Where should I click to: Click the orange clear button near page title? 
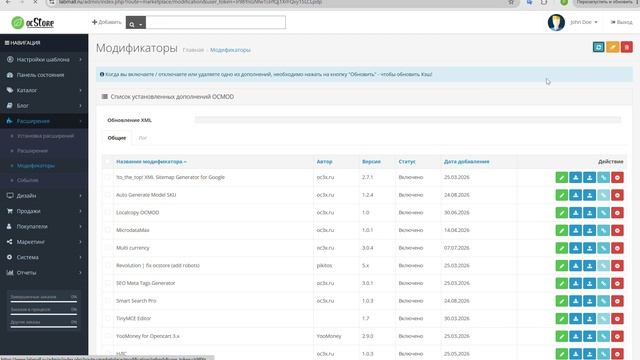(x=612, y=47)
